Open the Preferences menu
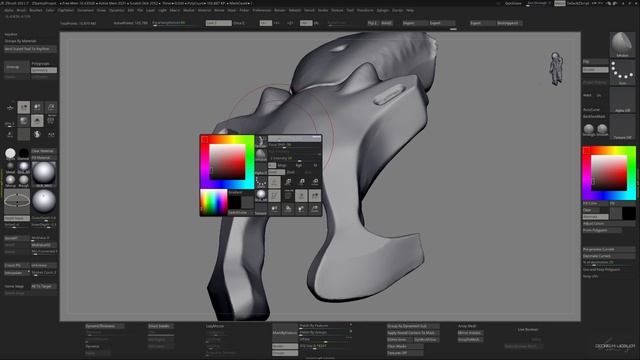This screenshot has height=360, width=640. pos(262,10)
